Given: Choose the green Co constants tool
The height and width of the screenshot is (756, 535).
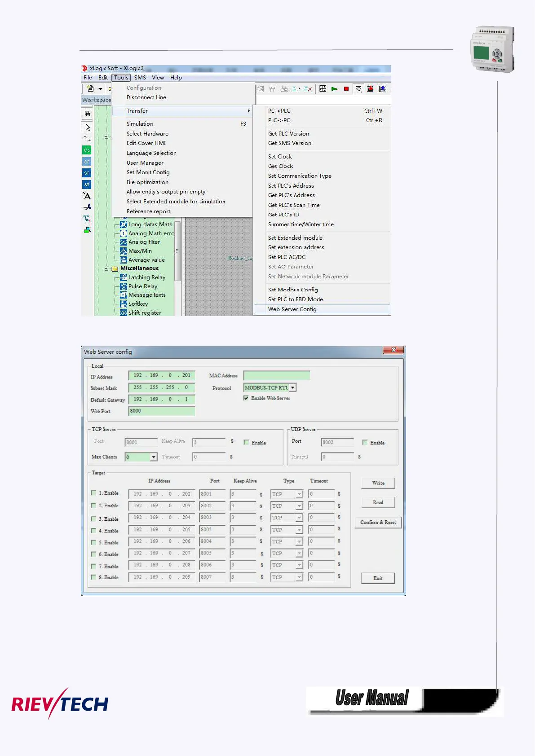Looking at the screenshot, I should click(87, 150).
